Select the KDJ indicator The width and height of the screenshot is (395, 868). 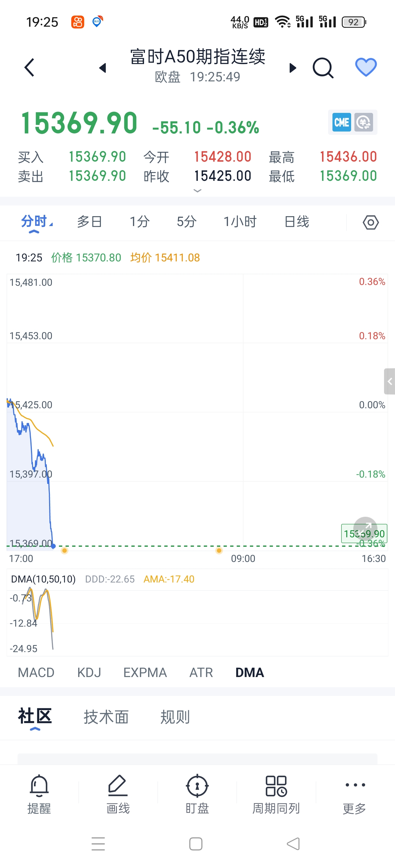click(89, 673)
